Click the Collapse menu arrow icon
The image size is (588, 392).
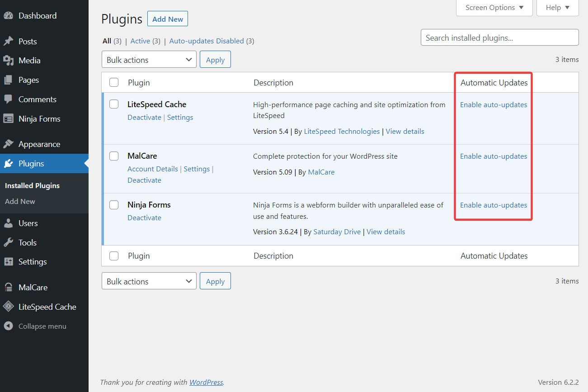point(9,326)
